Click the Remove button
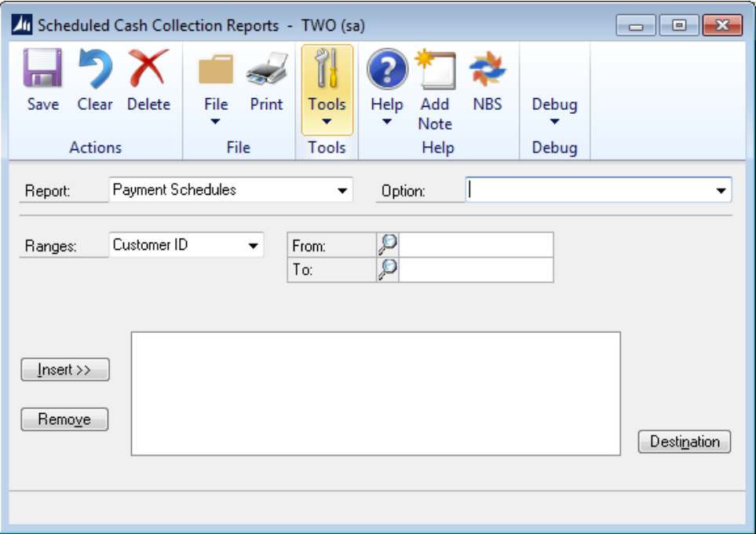 click(x=65, y=419)
